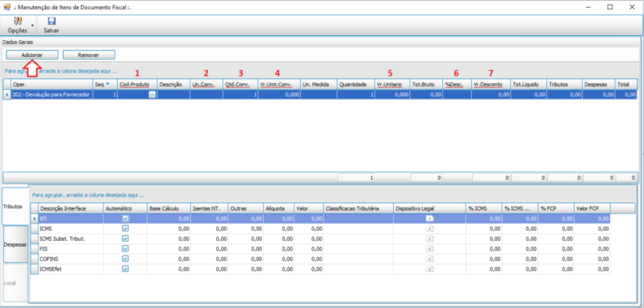Toggle Automático checkbox for ICMS Subst. Tribut.

point(126,238)
